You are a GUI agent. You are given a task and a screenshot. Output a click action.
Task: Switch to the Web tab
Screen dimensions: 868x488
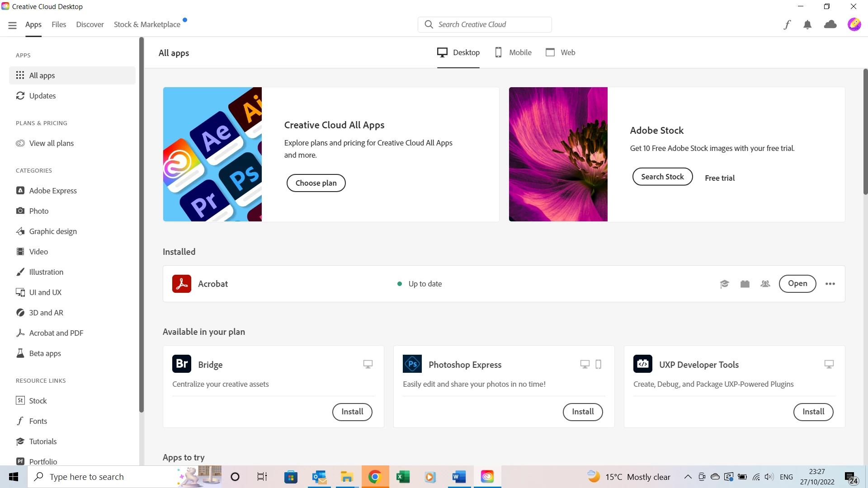561,52
